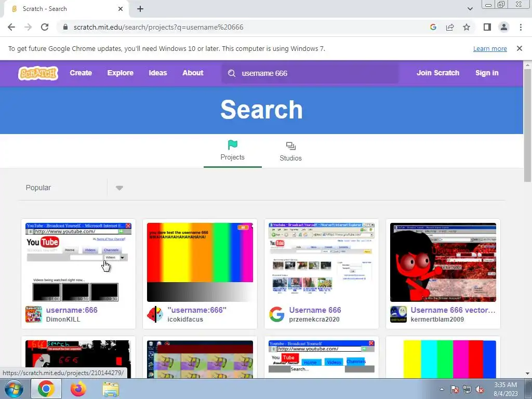Open project "username:666" by icokidfacus
The width and height of the screenshot is (532, 399).
[197, 310]
